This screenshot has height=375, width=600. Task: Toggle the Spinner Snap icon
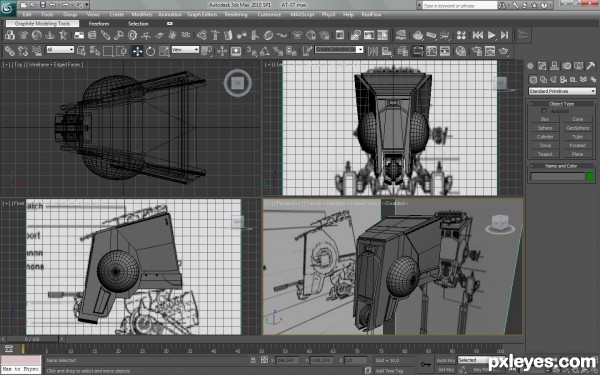click(x=291, y=51)
